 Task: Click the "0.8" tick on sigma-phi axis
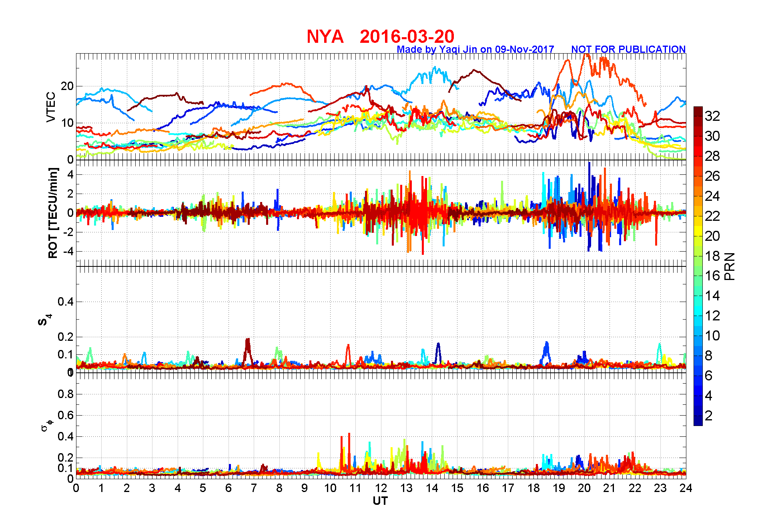click(x=66, y=394)
